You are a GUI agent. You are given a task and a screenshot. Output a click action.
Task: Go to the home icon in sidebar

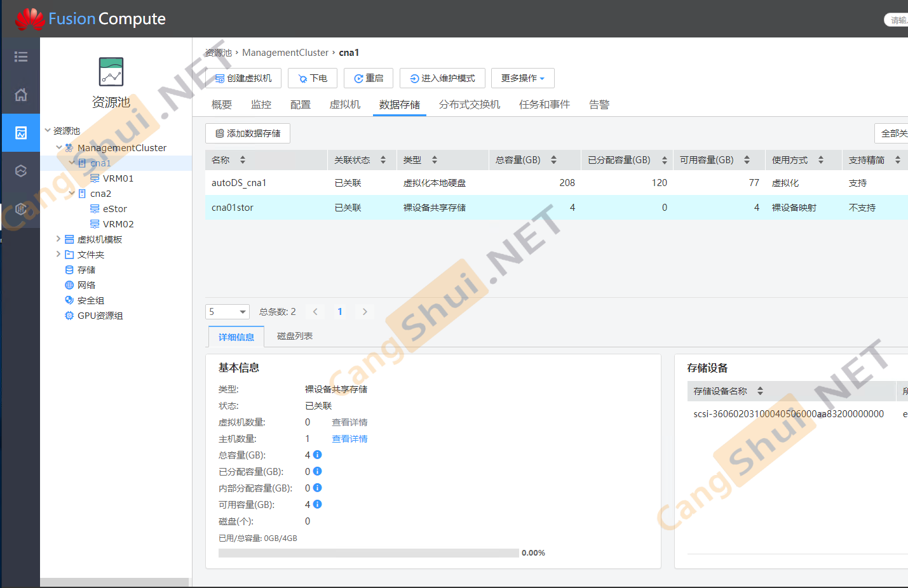(x=21, y=95)
